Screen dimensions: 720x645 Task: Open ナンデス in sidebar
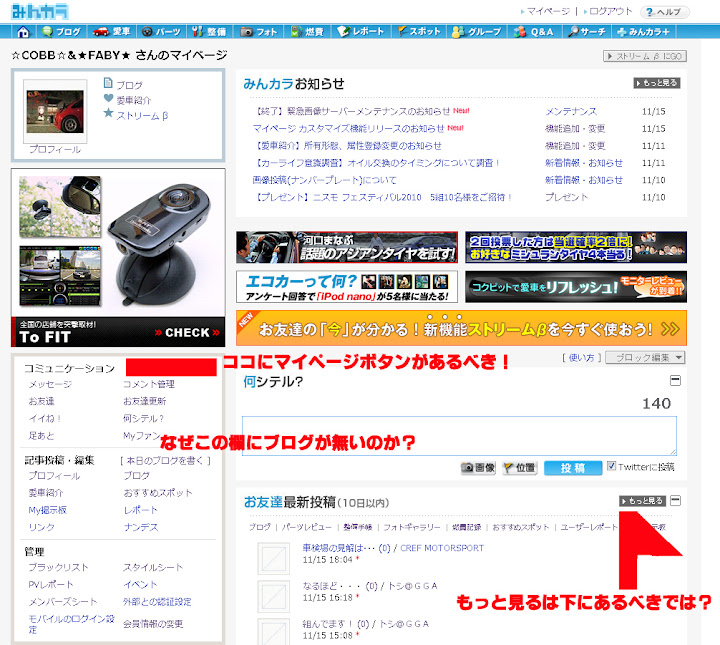coord(141,527)
